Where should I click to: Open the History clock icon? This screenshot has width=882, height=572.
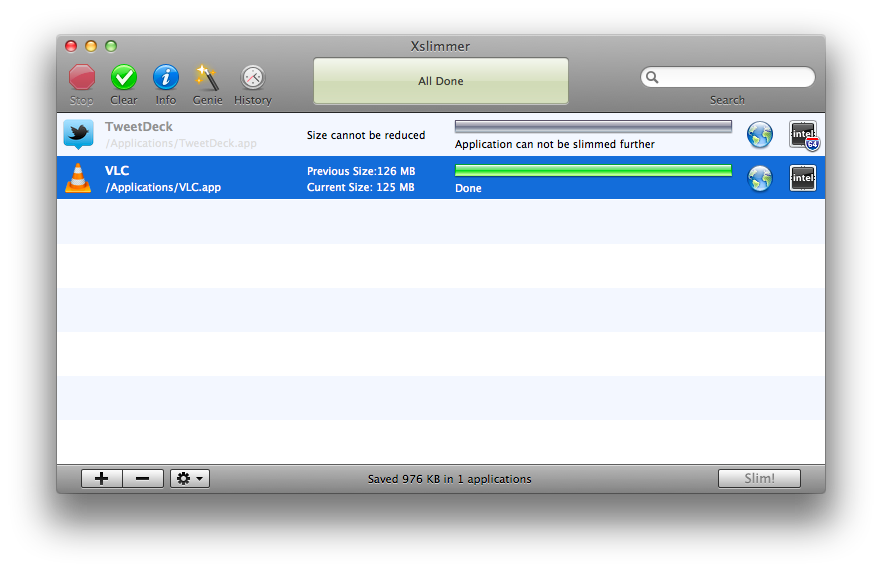(253, 77)
